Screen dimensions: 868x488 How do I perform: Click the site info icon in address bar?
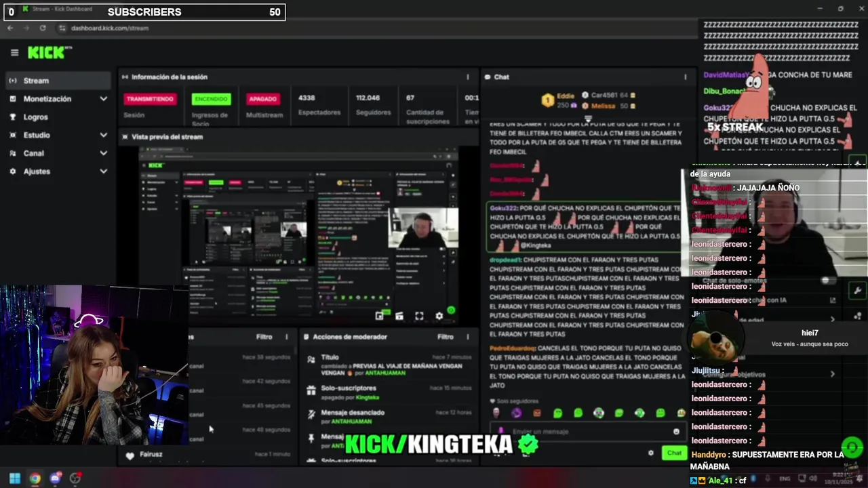coord(62,28)
